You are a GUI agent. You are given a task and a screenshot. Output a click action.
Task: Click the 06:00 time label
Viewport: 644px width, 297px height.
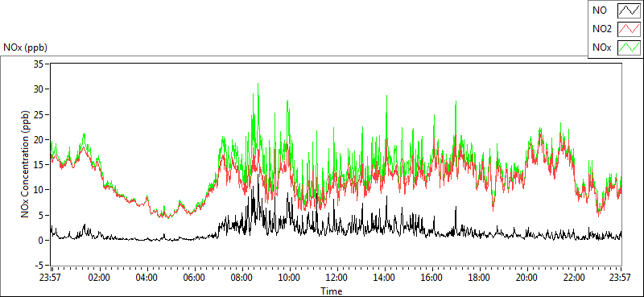194,277
